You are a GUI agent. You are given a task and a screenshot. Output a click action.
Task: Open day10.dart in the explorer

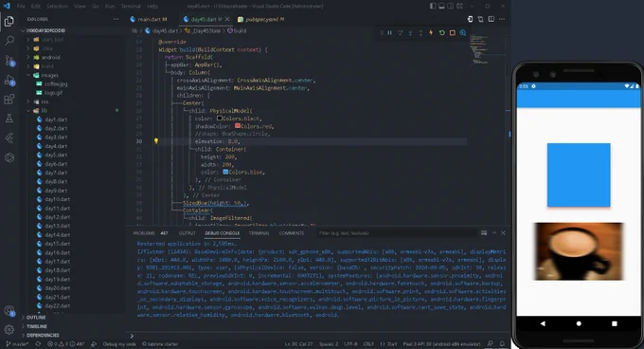coord(57,199)
